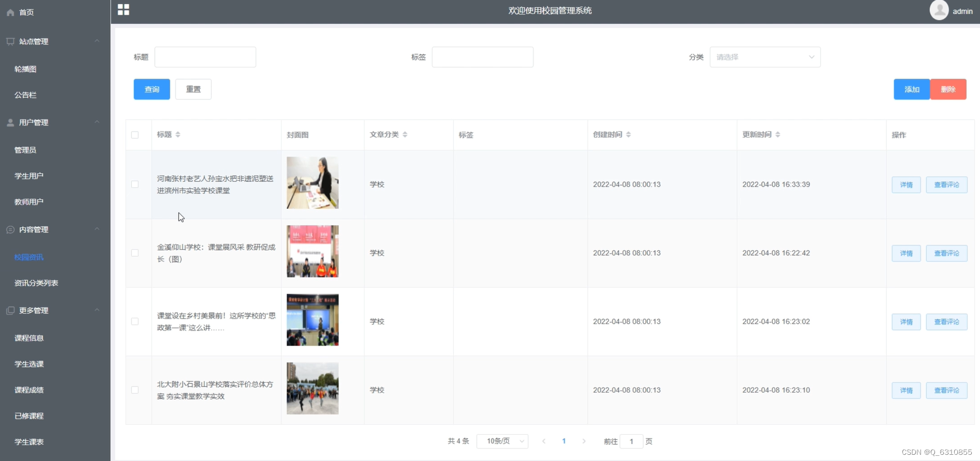Open cover image of 北大附小石景山学校 article
This screenshot has height=461, width=980.
pyautogui.click(x=313, y=388)
